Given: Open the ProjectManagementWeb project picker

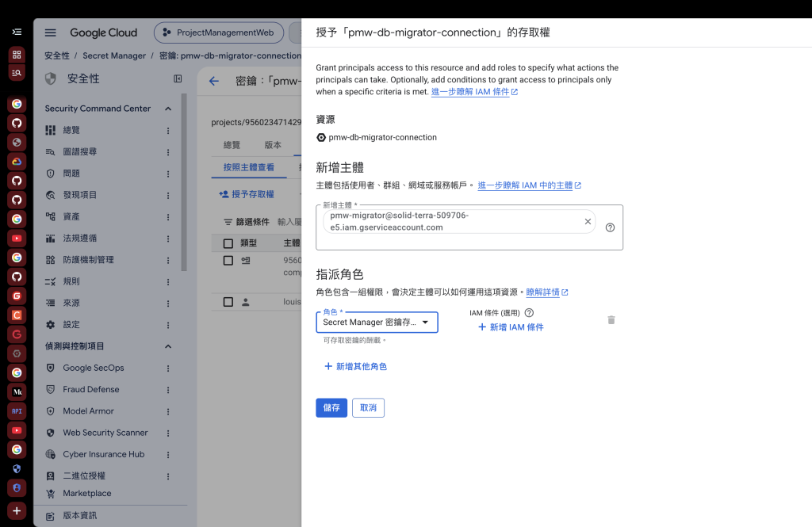Looking at the screenshot, I should click(x=219, y=32).
